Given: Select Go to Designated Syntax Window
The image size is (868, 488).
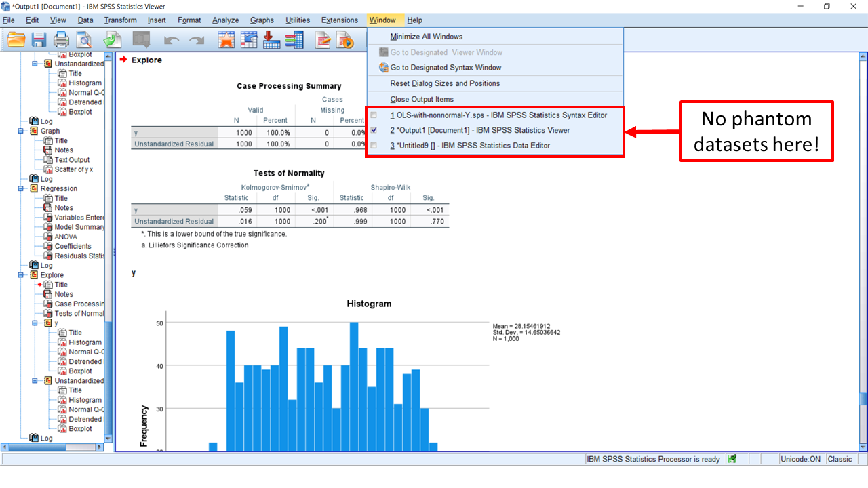Looking at the screenshot, I should pyautogui.click(x=446, y=68).
